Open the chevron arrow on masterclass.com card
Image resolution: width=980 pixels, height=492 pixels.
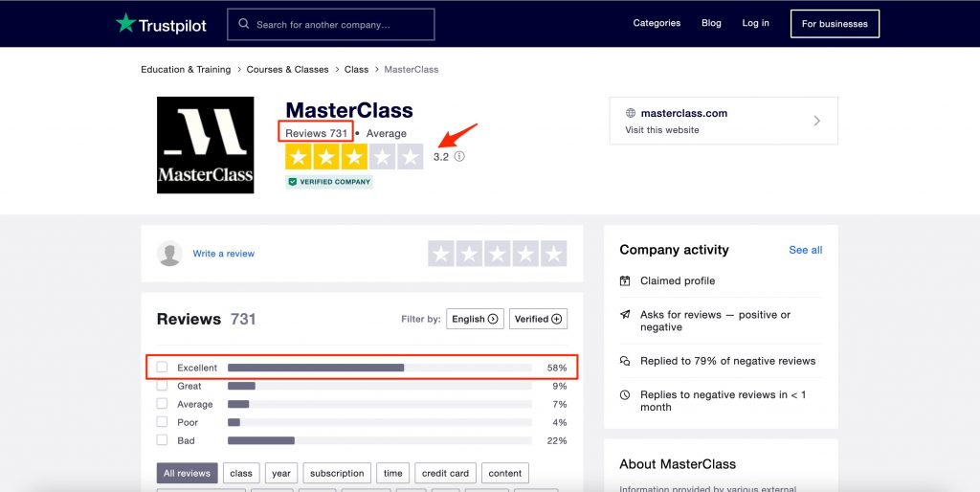click(x=817, y=121)
